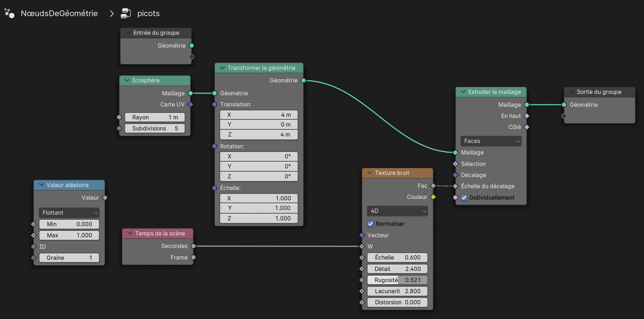The width and height of the screenshot is (644, 319).
Task: Click the Rugosité slider field
Action: 397,280
